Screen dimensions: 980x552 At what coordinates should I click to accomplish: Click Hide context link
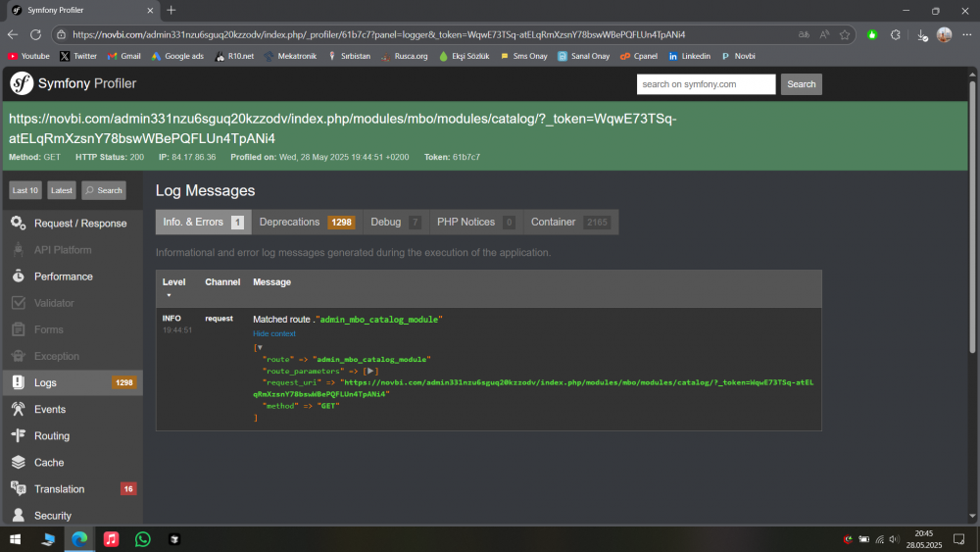(274, 333)
